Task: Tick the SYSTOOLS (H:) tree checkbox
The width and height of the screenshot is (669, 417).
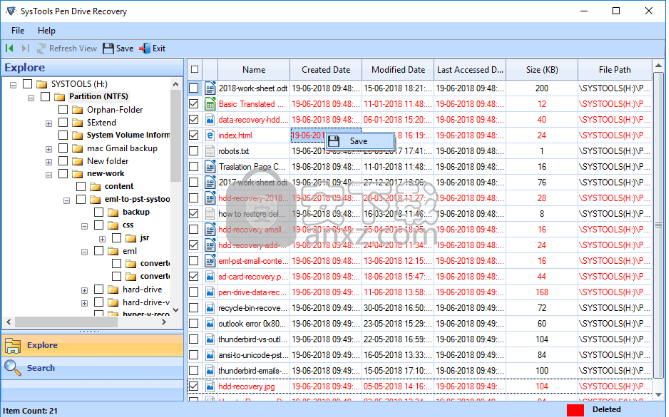Action: coord(27,84)
